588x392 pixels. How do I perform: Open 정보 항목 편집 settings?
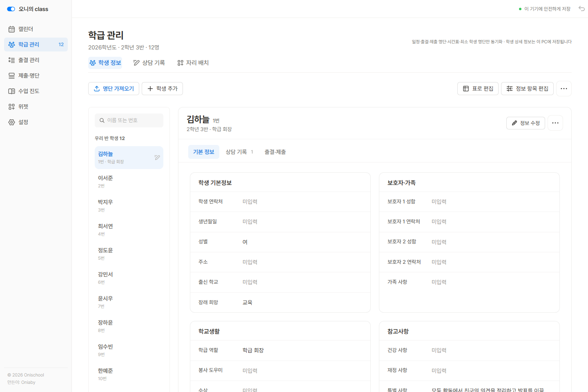[527, 89]
